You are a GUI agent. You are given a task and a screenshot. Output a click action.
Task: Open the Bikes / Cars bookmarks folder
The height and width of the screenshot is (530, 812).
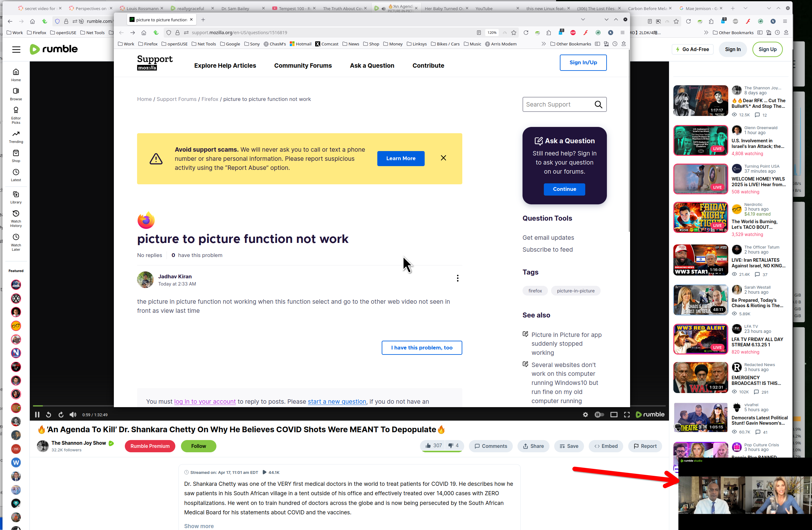click(x=445, y=44)
